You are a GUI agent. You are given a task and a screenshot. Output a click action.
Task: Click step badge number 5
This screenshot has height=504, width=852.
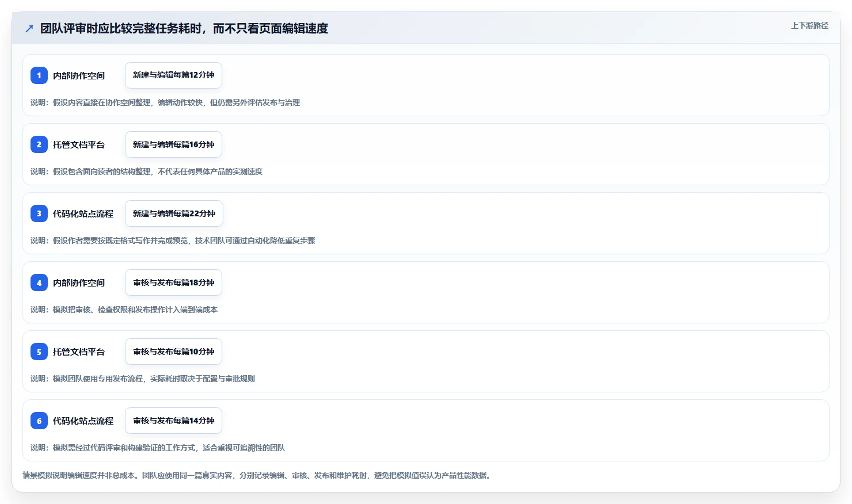39,352
